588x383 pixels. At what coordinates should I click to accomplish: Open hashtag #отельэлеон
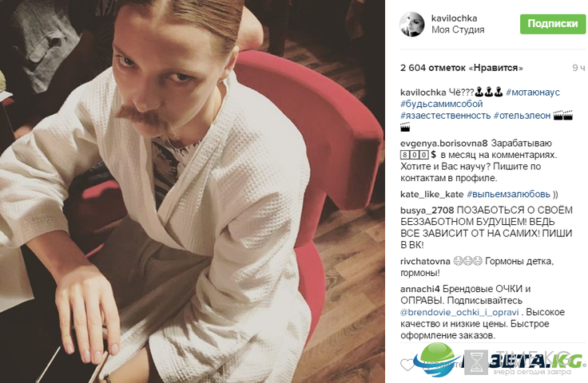[522, 116]
